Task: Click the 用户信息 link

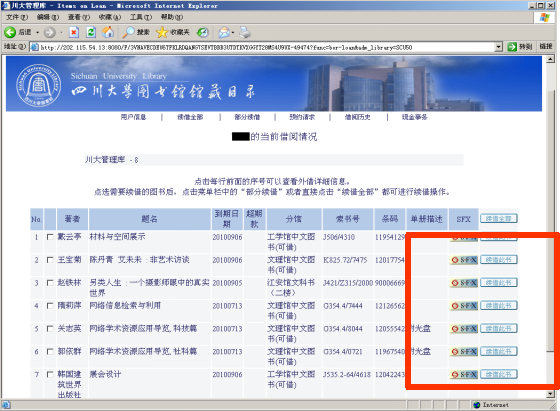Action: 133,117
